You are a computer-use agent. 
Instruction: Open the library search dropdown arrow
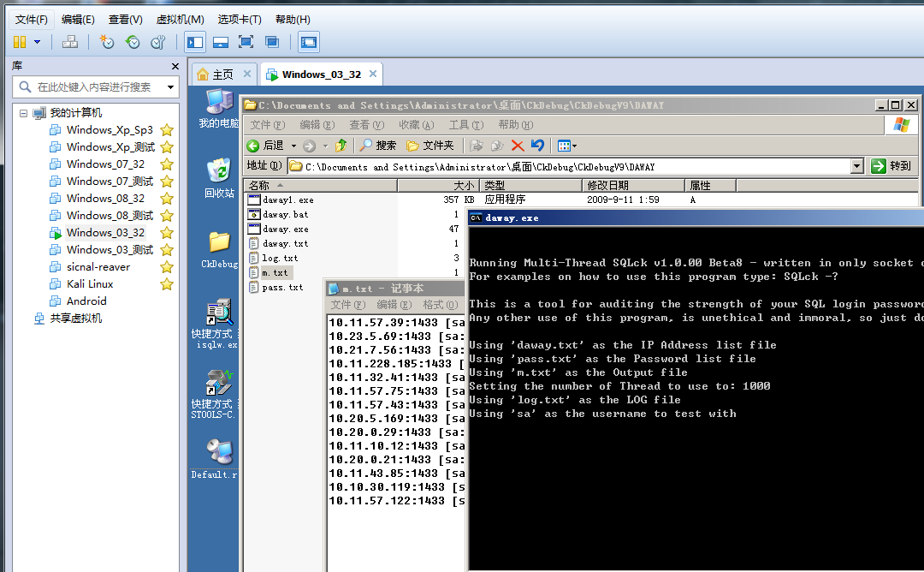(x=171, y=87)
